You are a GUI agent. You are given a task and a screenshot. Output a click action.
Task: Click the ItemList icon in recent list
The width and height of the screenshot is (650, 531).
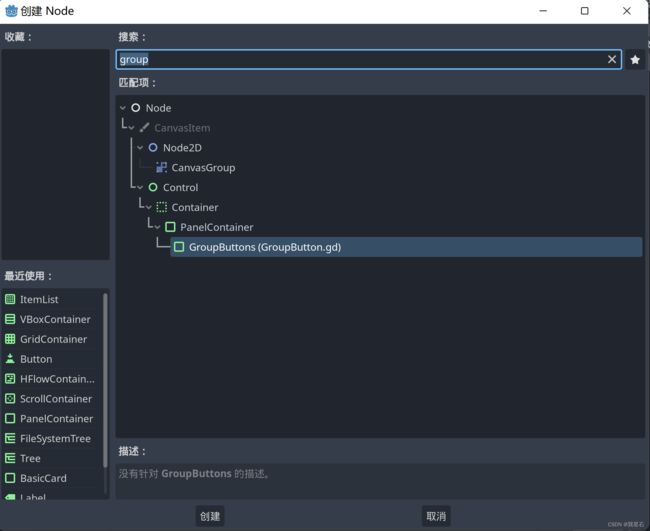[10, 299]
